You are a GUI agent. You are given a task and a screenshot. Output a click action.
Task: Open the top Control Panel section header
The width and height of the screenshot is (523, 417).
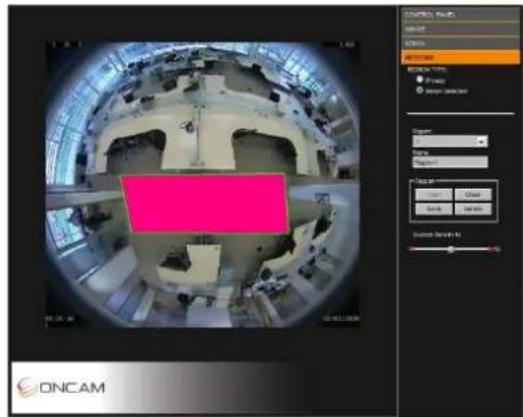click(x=460, y=14)
